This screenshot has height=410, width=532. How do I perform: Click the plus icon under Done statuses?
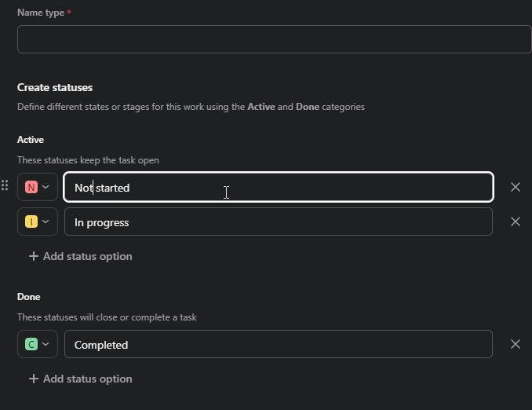(x=34, y=379)
